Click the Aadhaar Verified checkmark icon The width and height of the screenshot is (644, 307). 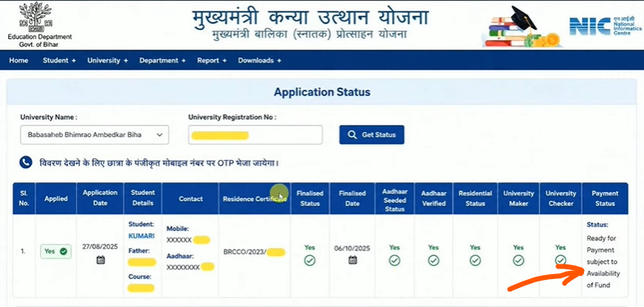pos(434,260)
